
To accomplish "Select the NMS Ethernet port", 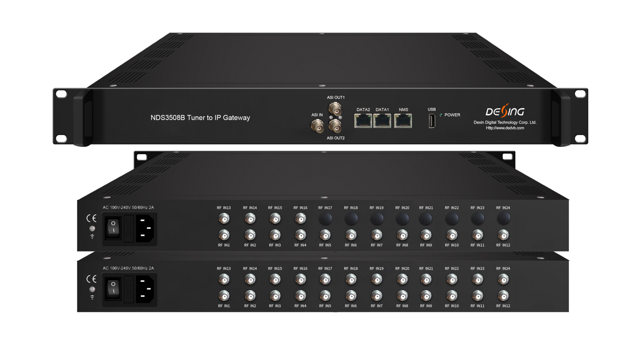I will tap(403, 121).
